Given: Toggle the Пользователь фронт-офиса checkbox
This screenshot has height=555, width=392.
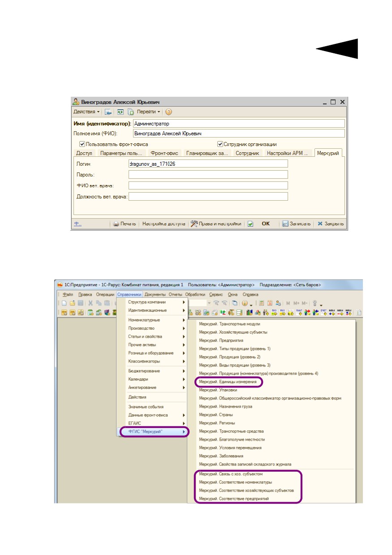Looking at the screenshot, I should [82, 144].
